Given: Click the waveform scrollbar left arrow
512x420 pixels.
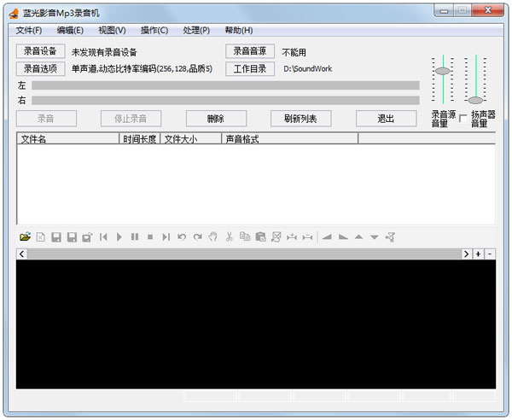Looking at the screenshot, I should click(x=22, y=254).
